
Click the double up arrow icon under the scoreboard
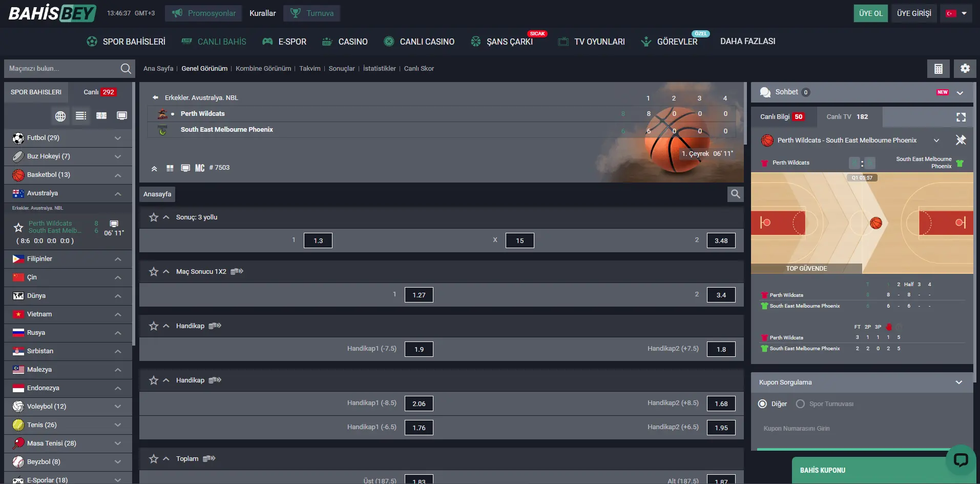click(154, 168)
